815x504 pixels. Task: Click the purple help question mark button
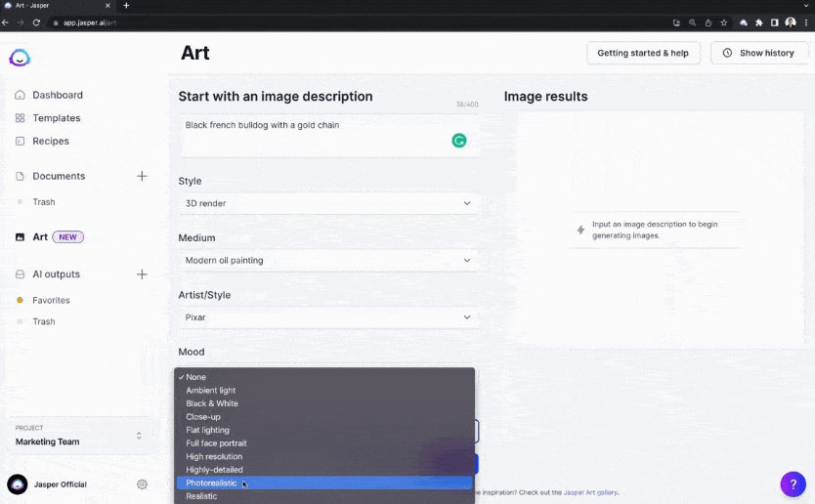[794, 484]
